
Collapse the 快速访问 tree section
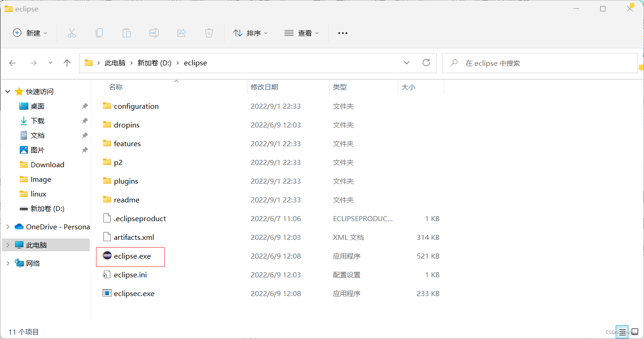8,91
